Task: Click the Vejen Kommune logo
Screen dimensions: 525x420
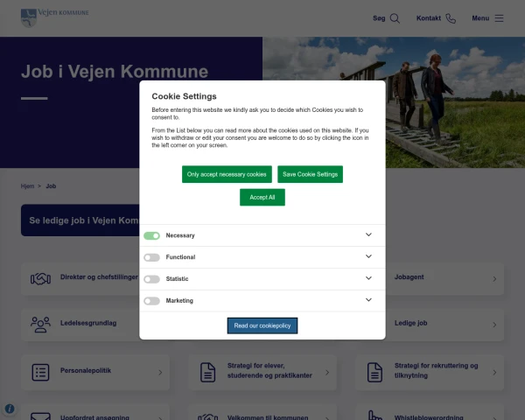Action: click(x=55, y=17)
